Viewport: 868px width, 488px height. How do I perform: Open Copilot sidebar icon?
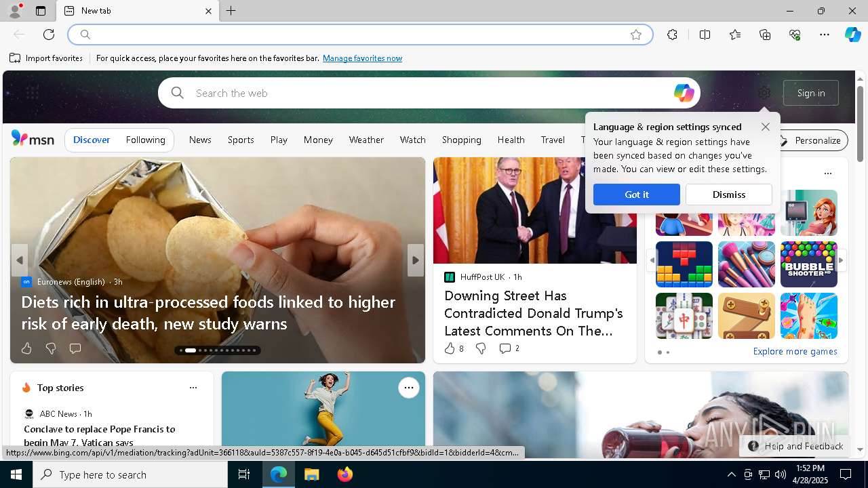(852, 35)
